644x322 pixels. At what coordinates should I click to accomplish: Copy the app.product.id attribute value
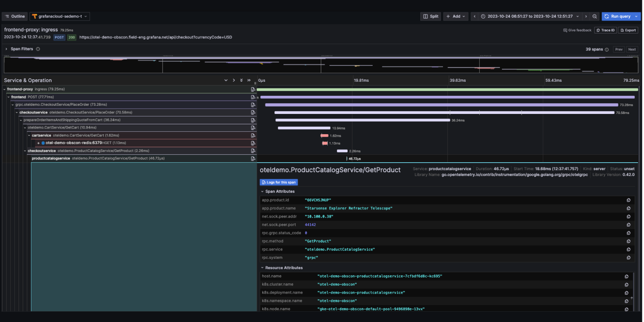pyautogui.click(x=629, y=200)
